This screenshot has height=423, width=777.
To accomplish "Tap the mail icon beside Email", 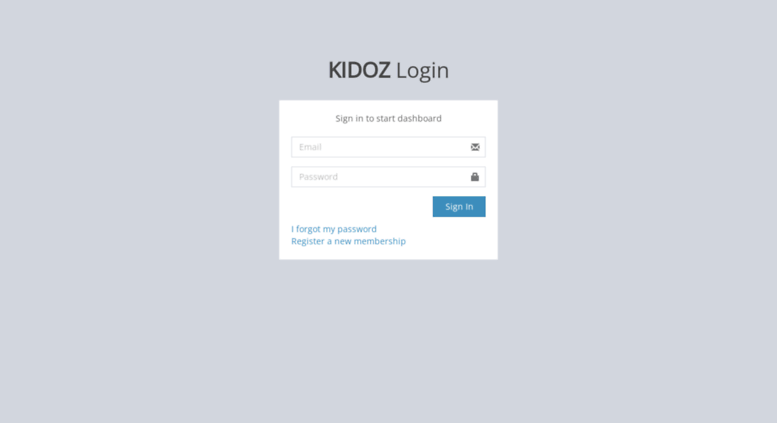I will pos(475,147).
